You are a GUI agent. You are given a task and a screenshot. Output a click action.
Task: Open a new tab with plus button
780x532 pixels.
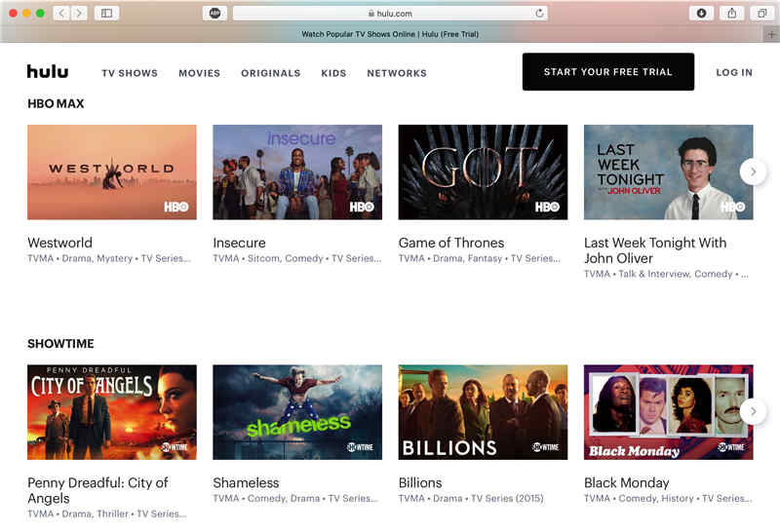(x=771, y=34)
